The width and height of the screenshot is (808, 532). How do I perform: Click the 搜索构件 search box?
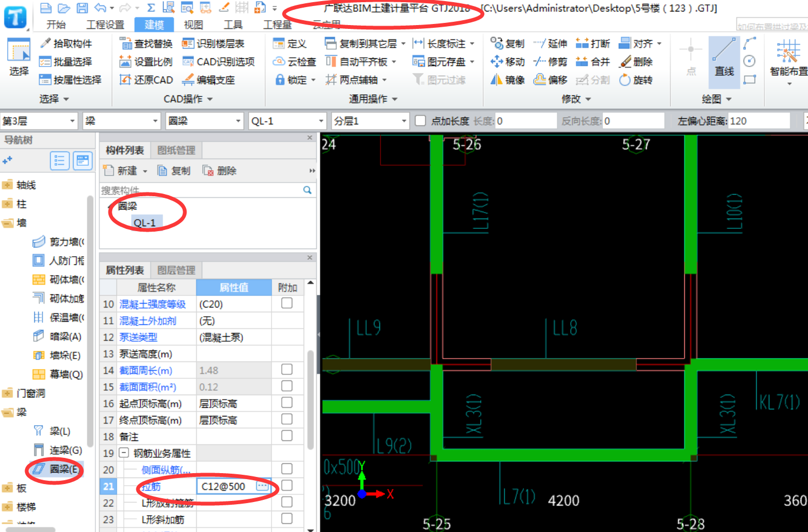207,190
